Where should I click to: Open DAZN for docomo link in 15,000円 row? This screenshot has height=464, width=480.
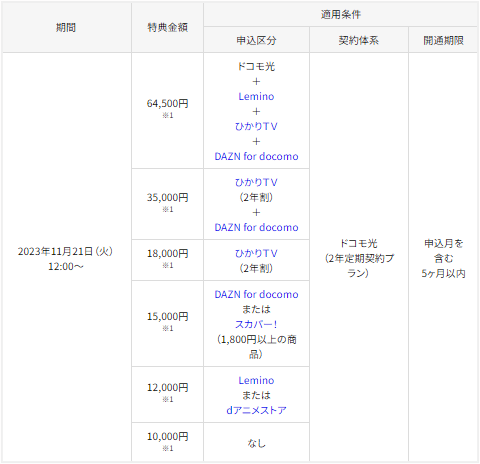coord(256,294)
